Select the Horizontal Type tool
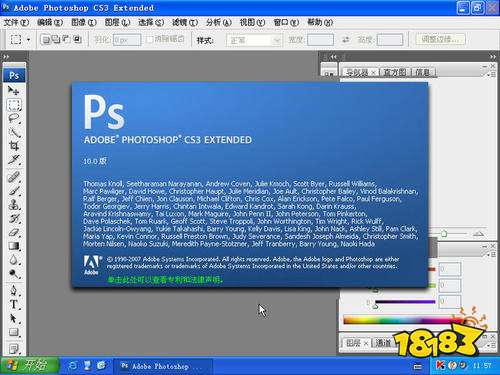The height and width of the screenshot is (375, 500). 14,304
